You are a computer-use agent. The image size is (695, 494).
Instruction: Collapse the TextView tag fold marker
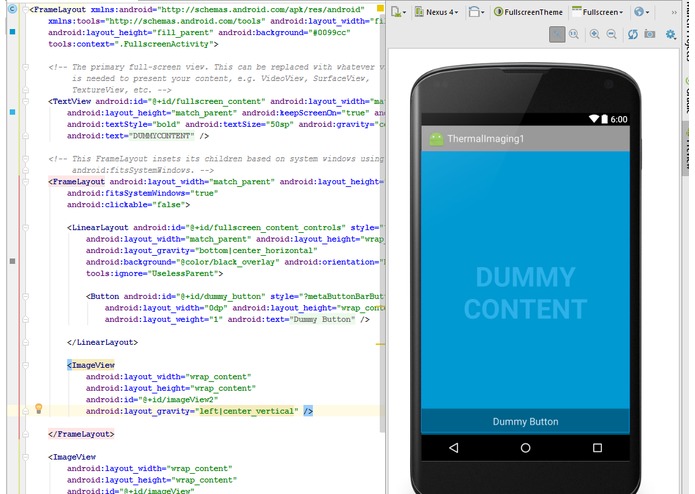click(25, 101)
